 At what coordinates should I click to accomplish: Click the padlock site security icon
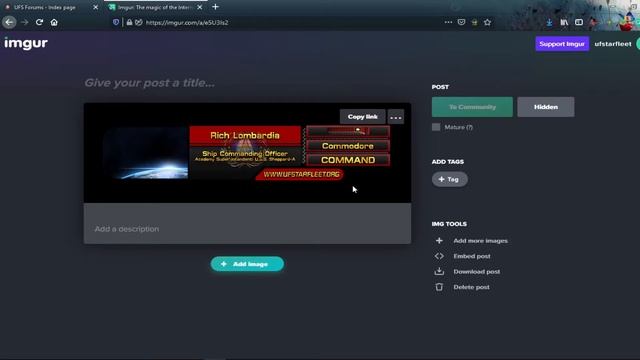(129, 22)
